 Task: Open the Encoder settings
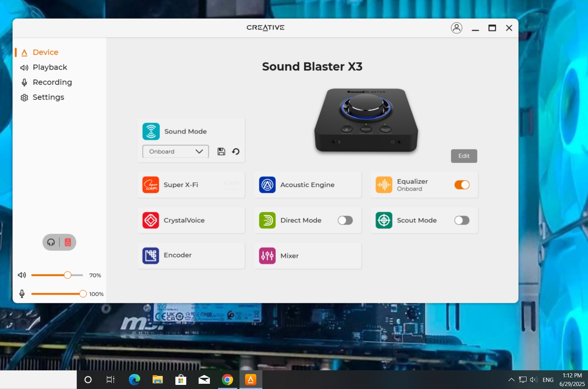tap(191, 256)
